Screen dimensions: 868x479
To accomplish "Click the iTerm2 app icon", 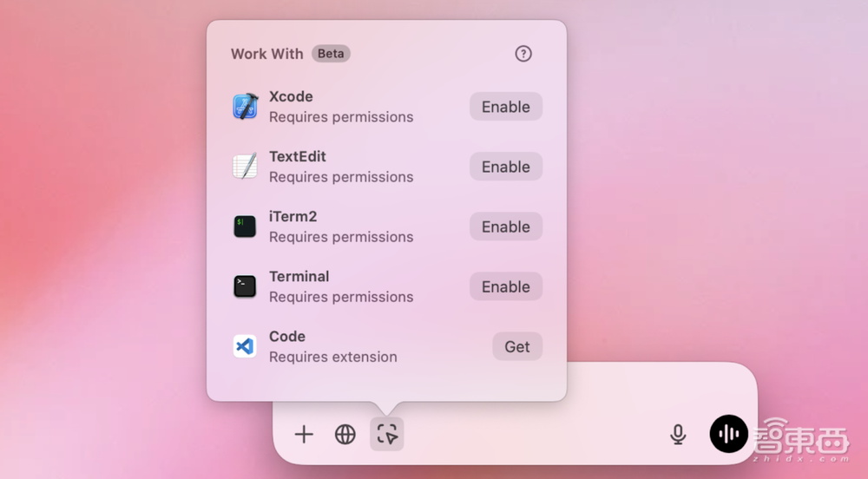I will [246, 226].
